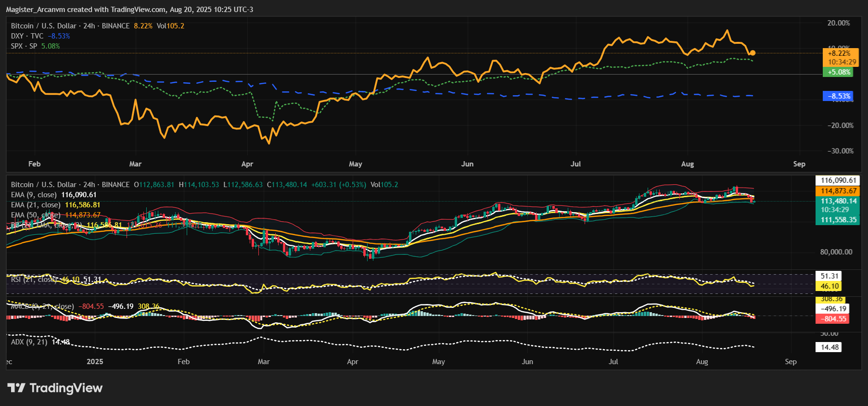Click the Jun label on the bottom time axis
The height and width of the screenshot is (406, 868).
(527, 362)
